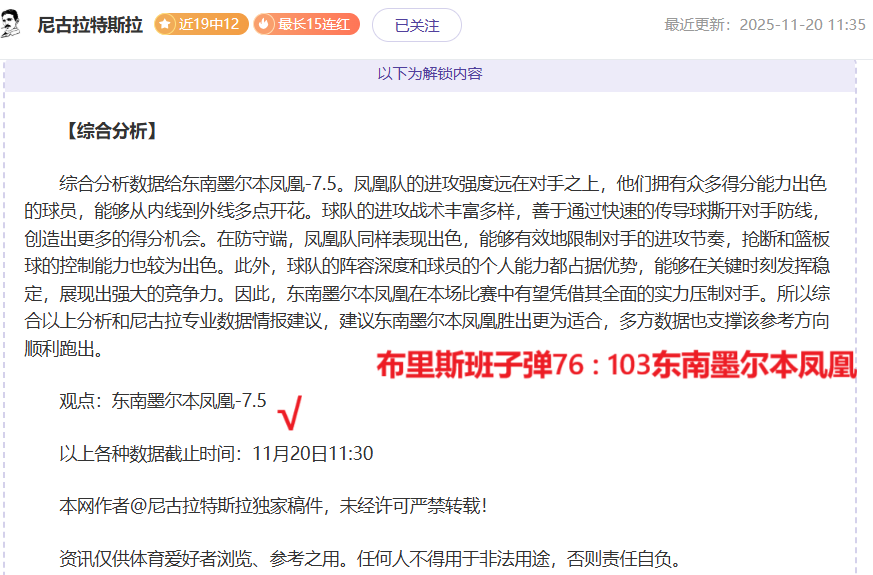Click the 以上各种数据截止时间 line
Viewport: 873px width, 575px height.
click(216, 454)
